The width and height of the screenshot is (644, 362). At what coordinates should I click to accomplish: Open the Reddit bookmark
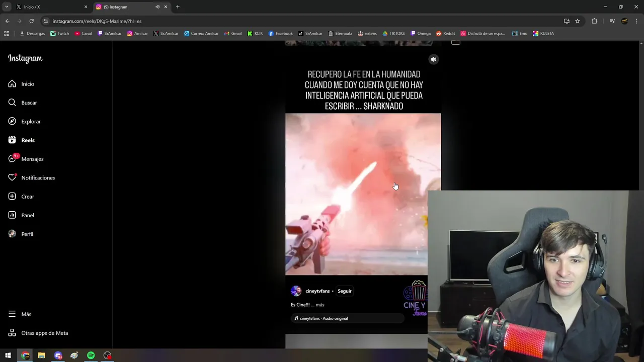click(445, 34)
